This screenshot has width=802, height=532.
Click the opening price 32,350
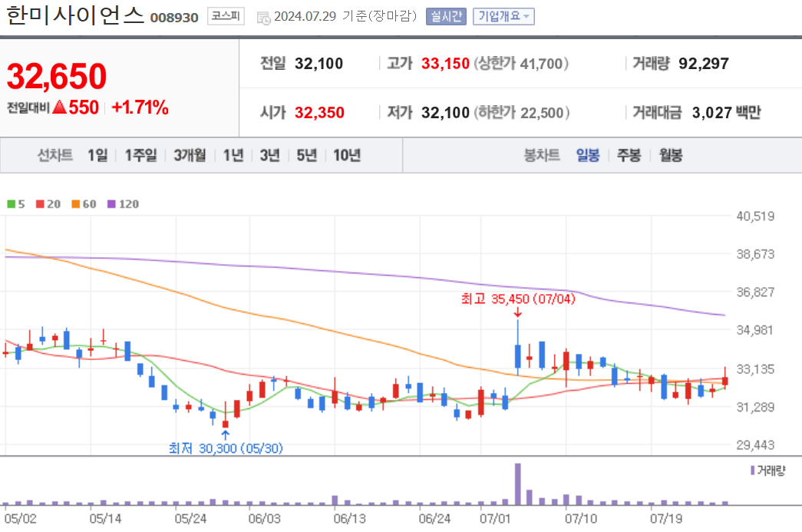click(319, 113)
